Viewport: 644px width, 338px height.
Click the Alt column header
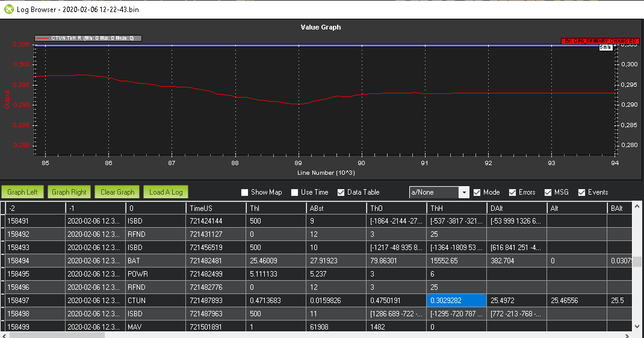(x=577, y=208)
